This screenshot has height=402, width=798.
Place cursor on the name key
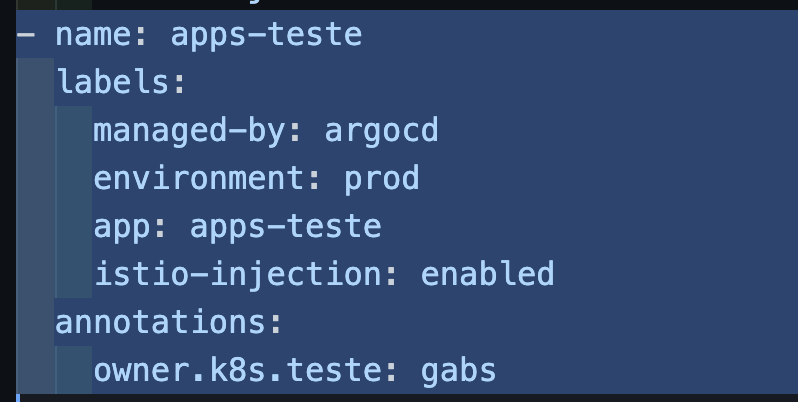click(x=93, y=35)
